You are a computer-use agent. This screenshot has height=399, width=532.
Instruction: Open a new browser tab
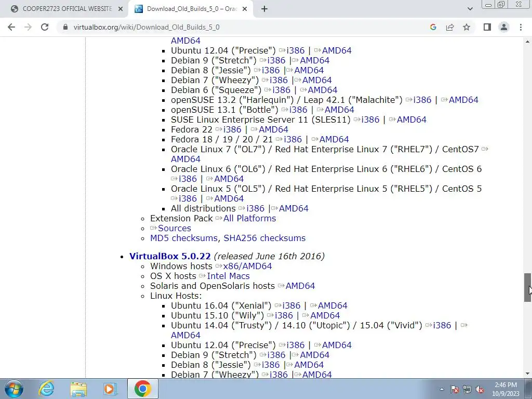pos(264,9)
